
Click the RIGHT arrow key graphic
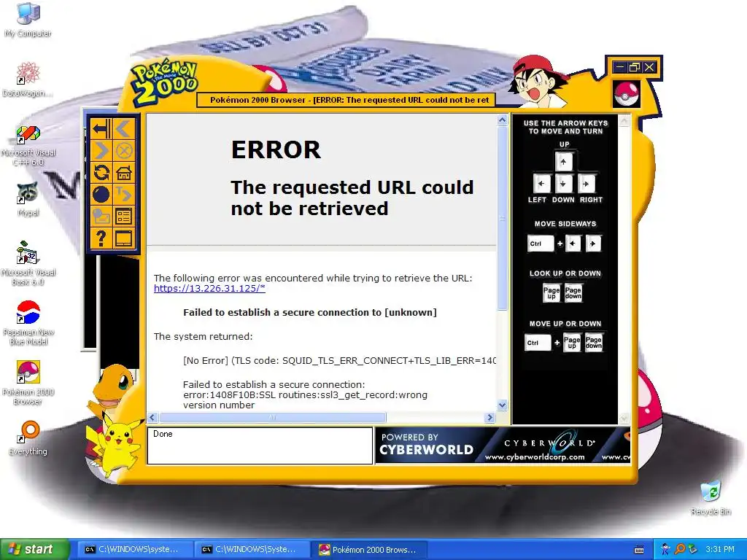tap(586, 183)
